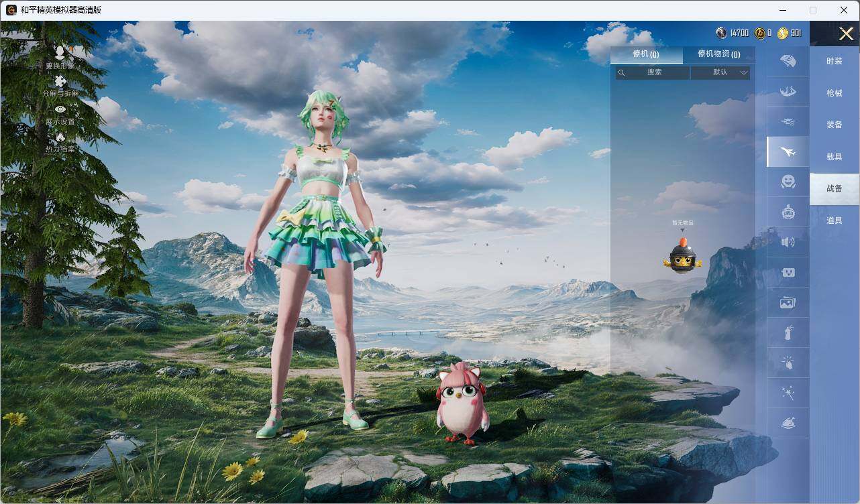Open 展示设置 eye display settings

pyautogui.click(x=60, y=109)
